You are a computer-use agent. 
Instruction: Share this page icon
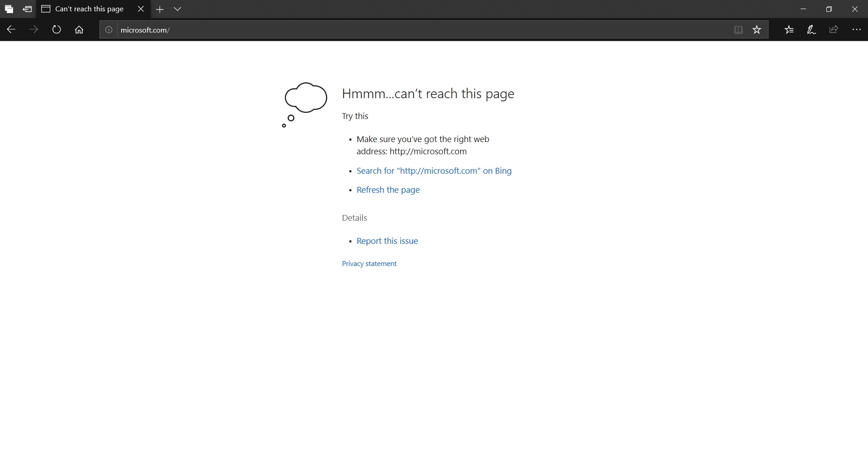click(834, 30)
